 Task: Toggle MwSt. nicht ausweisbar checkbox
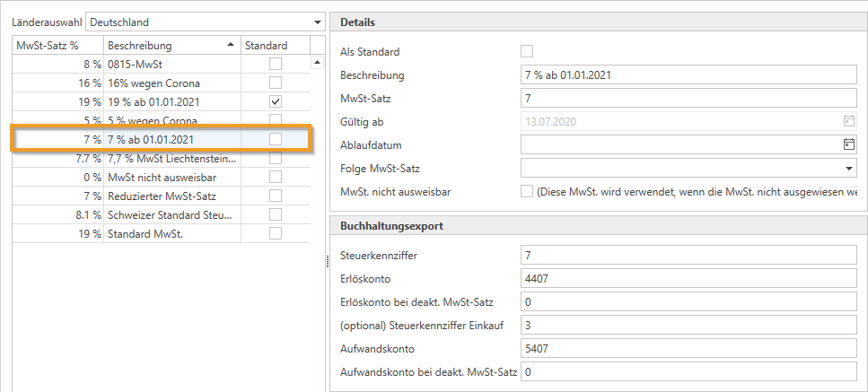[x=527, y=191]
